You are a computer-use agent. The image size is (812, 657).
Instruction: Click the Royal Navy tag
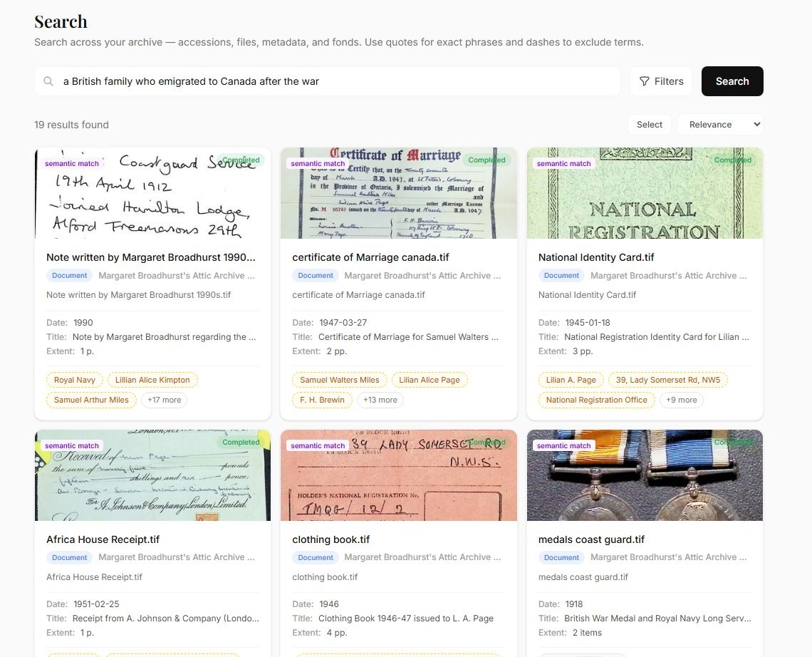pos(75,380)
